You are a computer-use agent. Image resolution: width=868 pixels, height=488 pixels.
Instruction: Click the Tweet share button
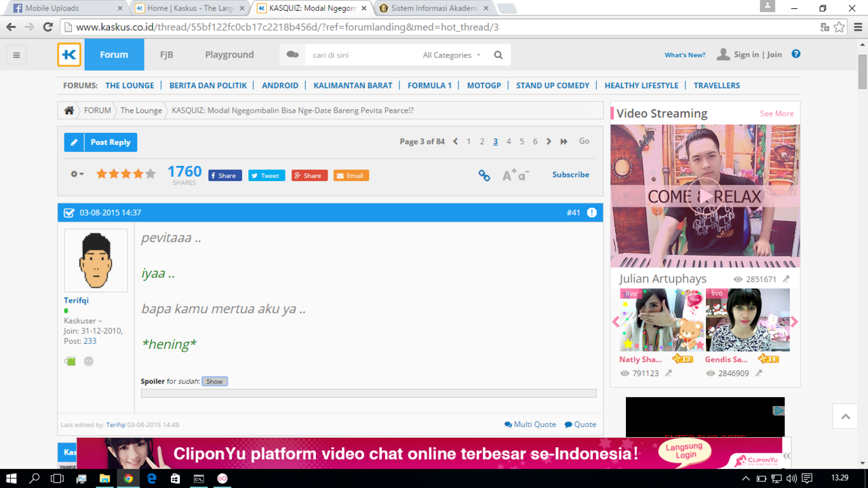pyautogui.click(x=267, y=176)
